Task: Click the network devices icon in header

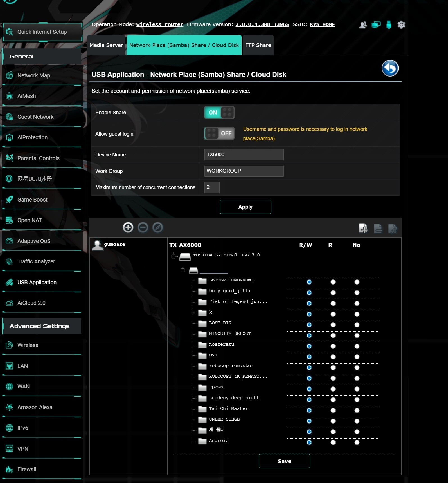Action: pyautogui.click(x=376, y=25)
